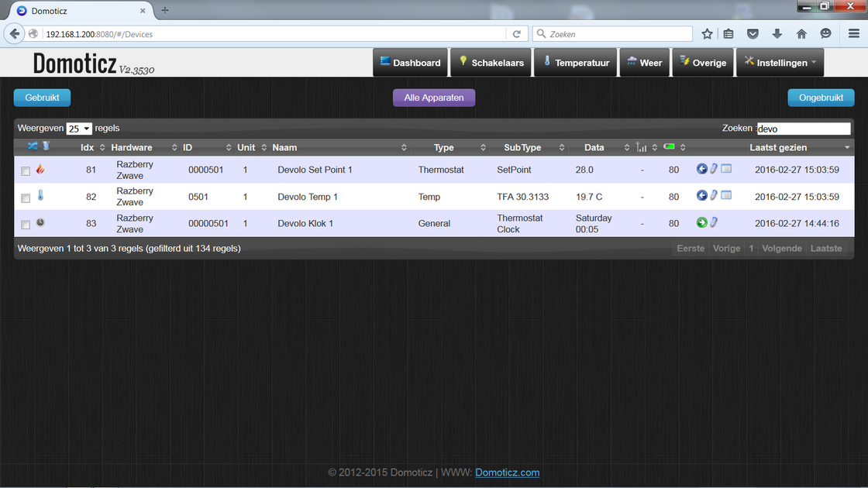Select the Domoticz browser tab
Screen dimensions: 868x488
point(81,11)
